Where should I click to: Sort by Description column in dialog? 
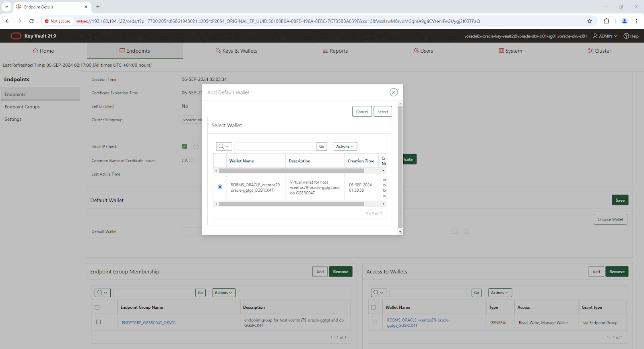[299, 161]
